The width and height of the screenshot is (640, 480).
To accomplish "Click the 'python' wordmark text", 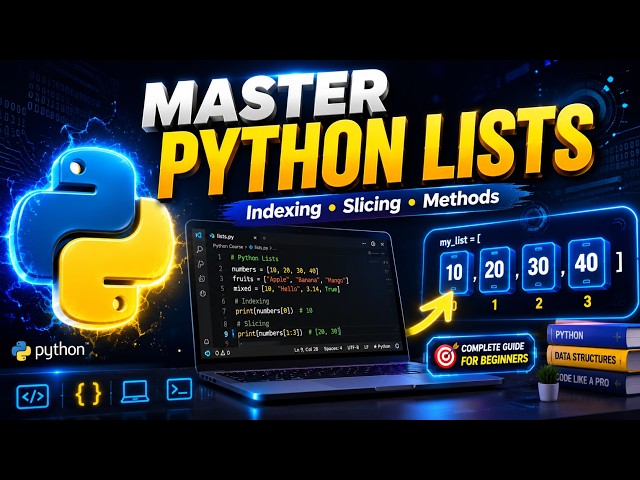I will (x=60, y=351).
